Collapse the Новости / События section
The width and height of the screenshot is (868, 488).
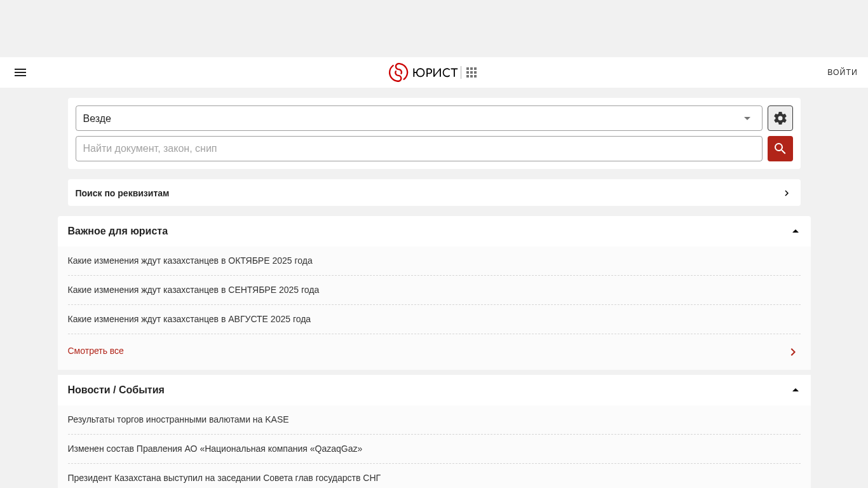[x=795, y=390]
